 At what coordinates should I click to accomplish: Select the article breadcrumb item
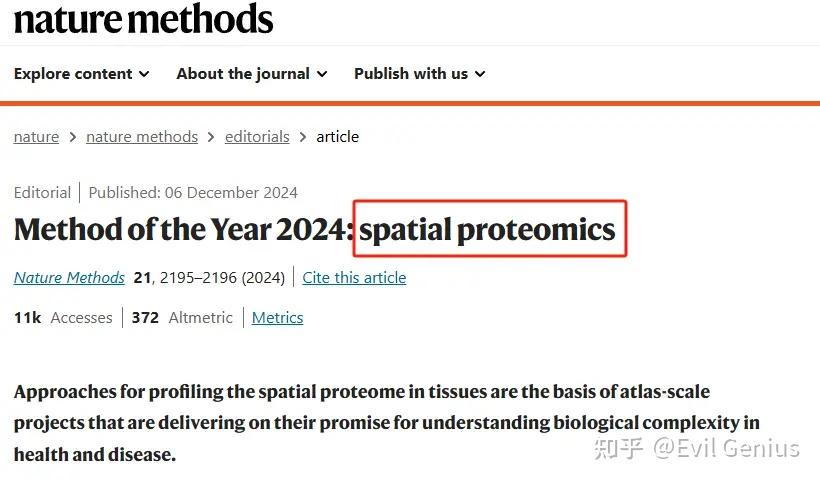click(x=337, y=137)
